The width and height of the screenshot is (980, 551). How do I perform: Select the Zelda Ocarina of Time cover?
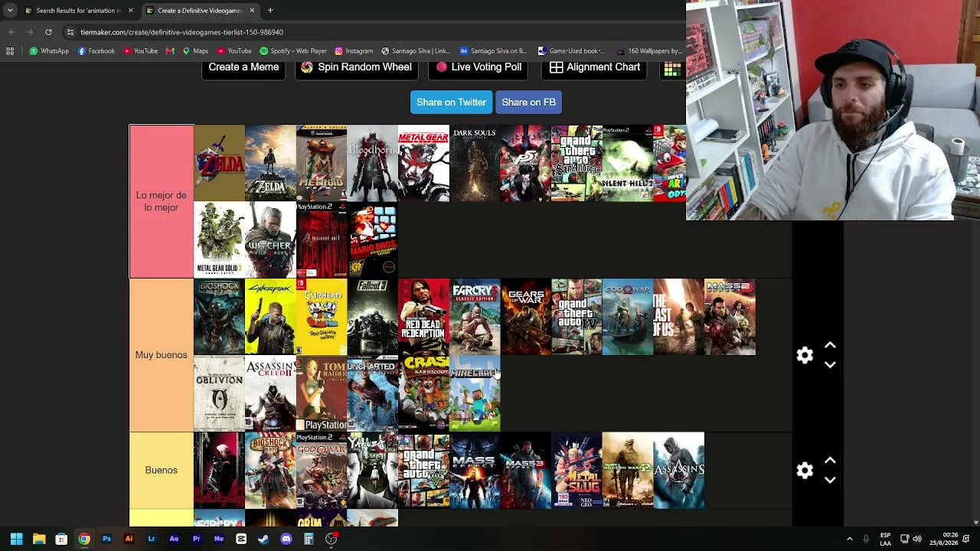point(219,163)
